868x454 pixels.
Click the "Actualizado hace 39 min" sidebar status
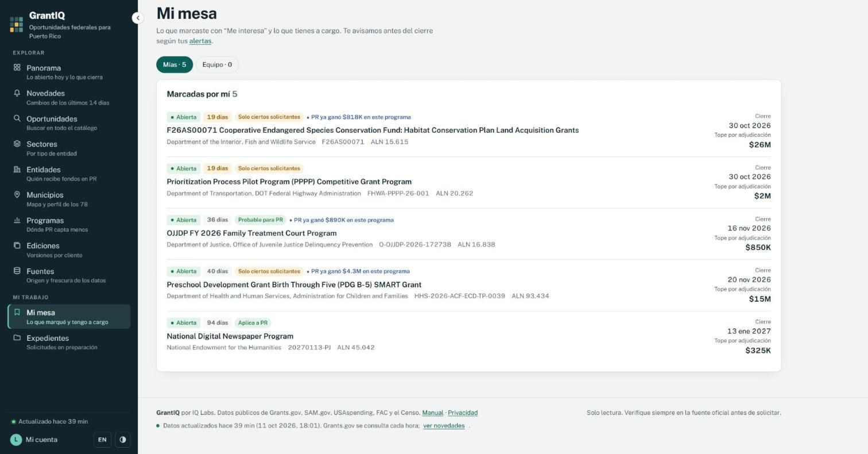[x=50, y=421]
